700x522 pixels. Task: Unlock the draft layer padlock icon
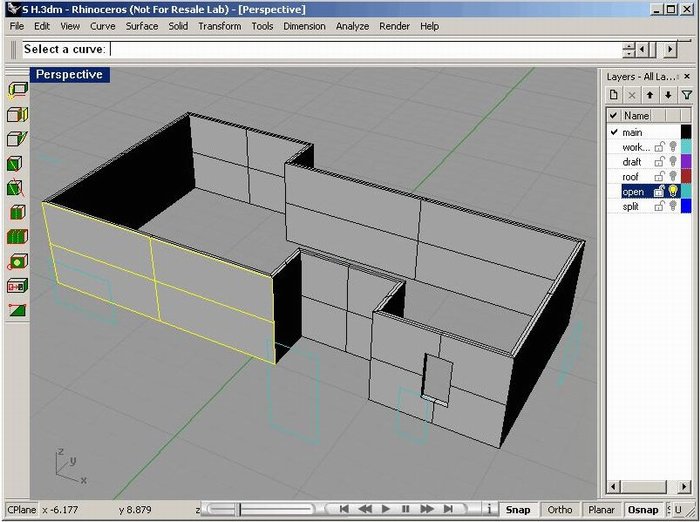[x=659, y=162]
